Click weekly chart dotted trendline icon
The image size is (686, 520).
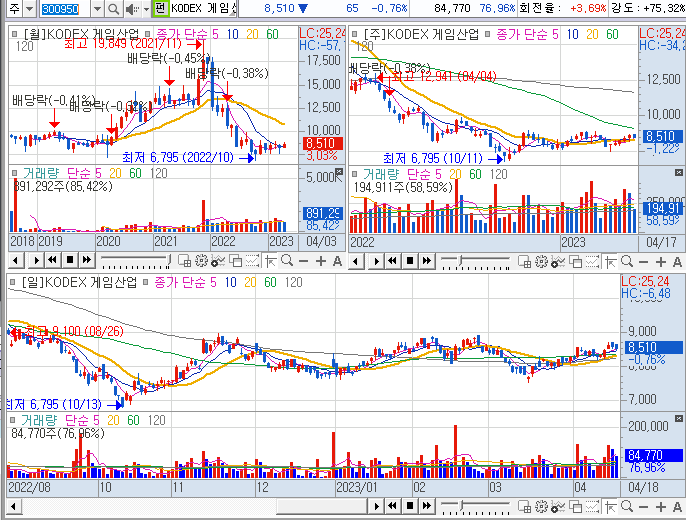[x=592, y=262]
